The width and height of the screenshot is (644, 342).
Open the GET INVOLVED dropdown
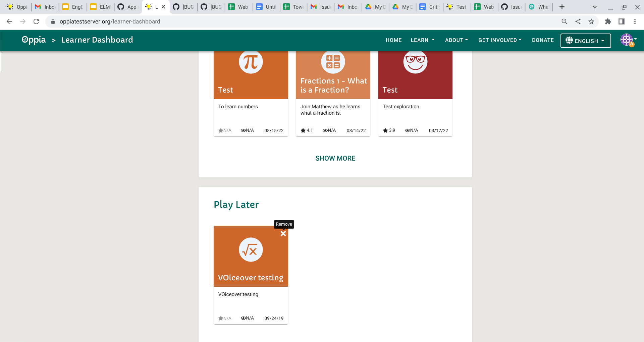point(499,40)
